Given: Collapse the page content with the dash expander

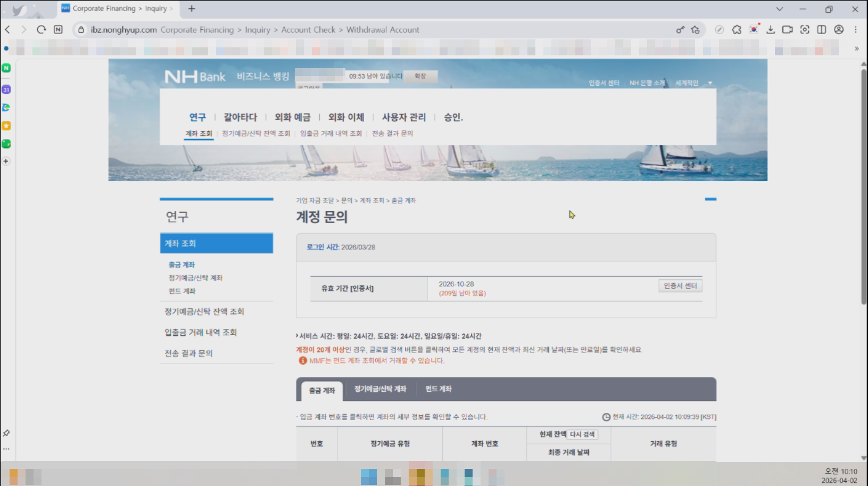Looking at the screenshot, I should 711,199.
